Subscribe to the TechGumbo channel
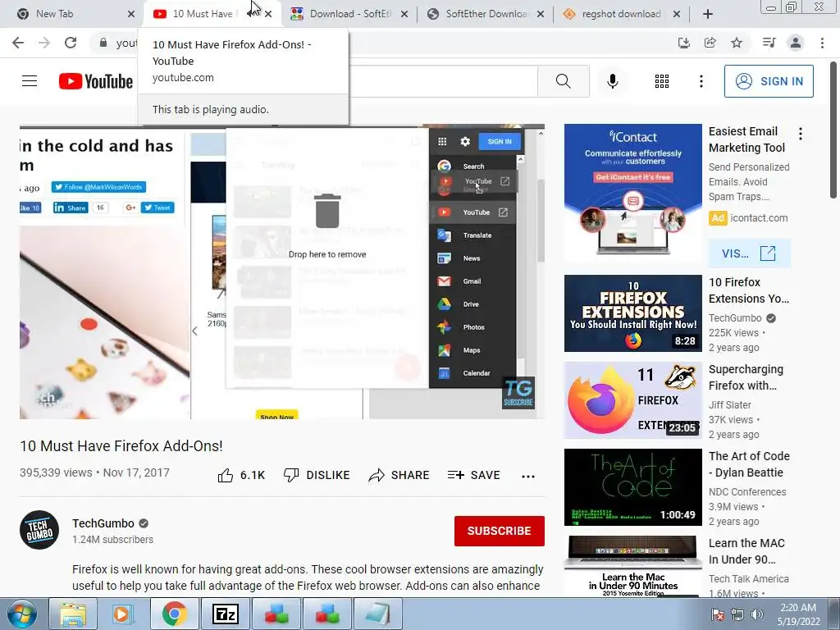Viewport: 840px width, 630px height. coord(500,531)
